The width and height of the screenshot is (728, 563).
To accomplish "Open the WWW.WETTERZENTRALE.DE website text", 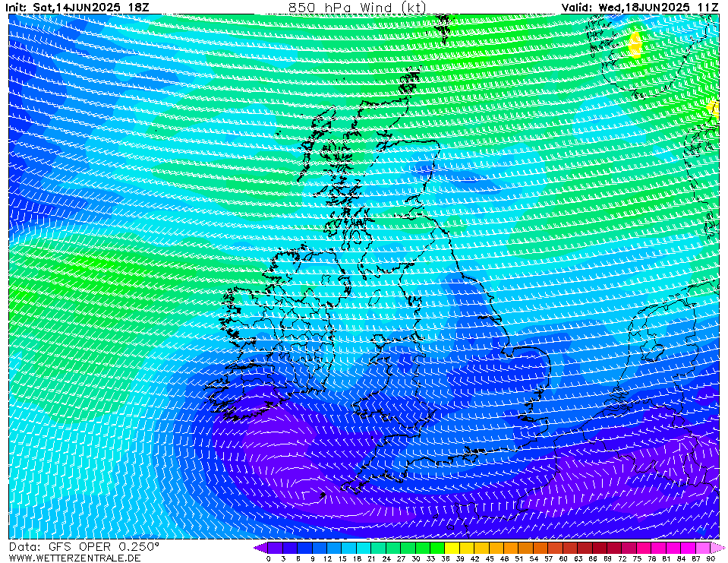I will (x=74, y=558).
